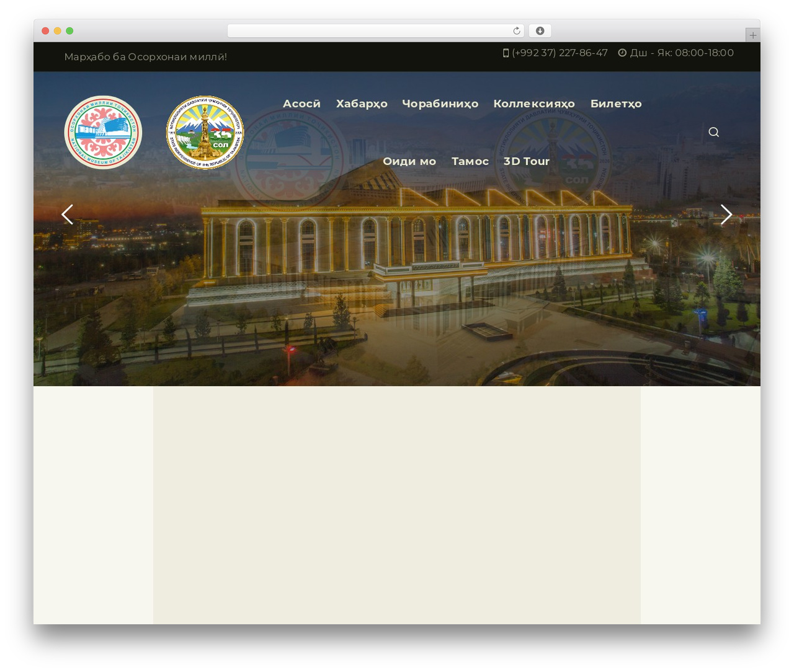Reload page using browser refresh icon
794x672 pixels.
point(517,31)
